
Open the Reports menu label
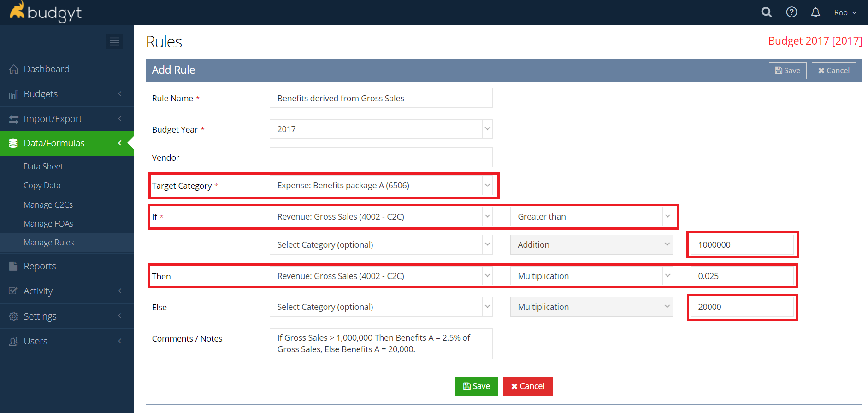pyautogui.click(x=40, y=266)
